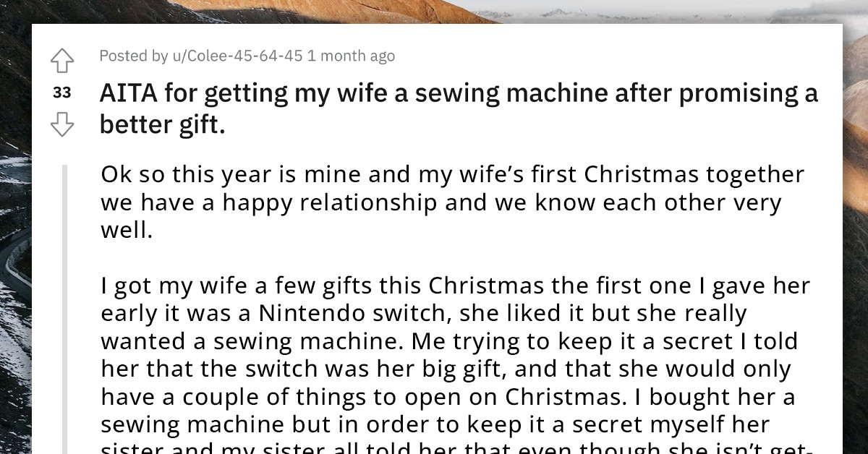This screenshot has width=868, height=454.
Task: Toggle vote selection using the up arrow
Action: 62,61
